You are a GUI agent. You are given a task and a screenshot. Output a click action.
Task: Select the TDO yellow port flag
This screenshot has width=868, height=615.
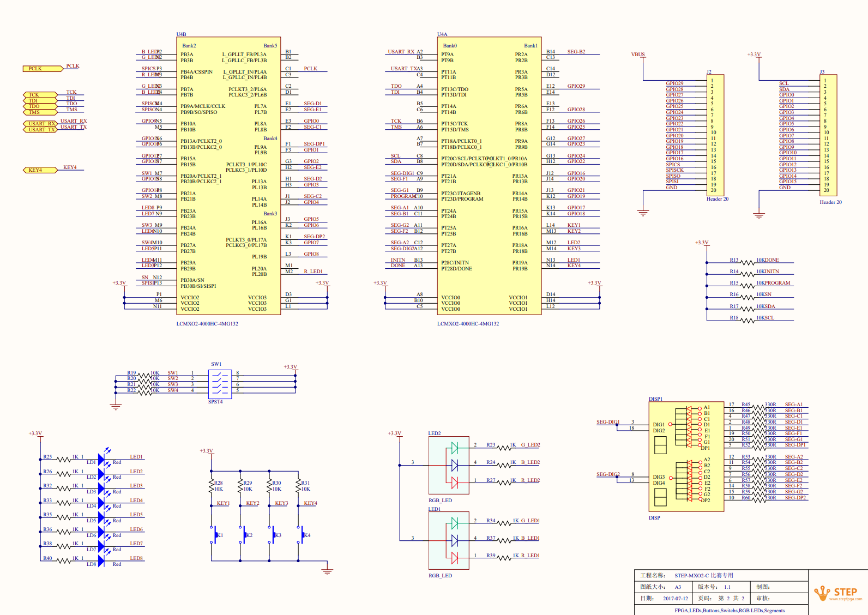[x=40, y=106]
